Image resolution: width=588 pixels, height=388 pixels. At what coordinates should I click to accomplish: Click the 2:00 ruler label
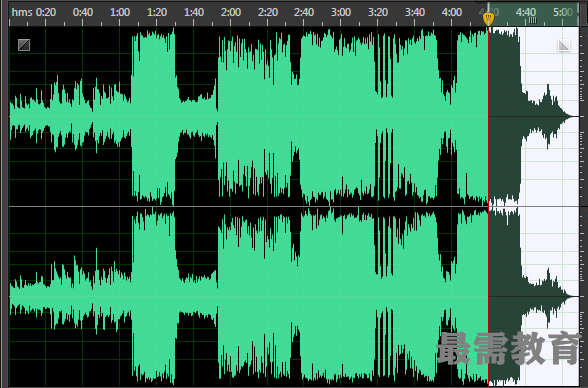(x=231, y=12)
